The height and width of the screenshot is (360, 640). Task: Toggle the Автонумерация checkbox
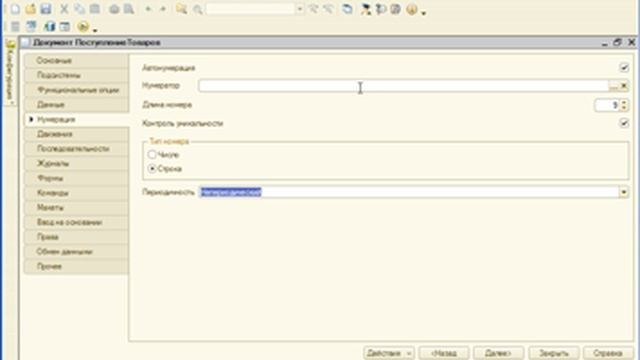(x=624, y=67)
